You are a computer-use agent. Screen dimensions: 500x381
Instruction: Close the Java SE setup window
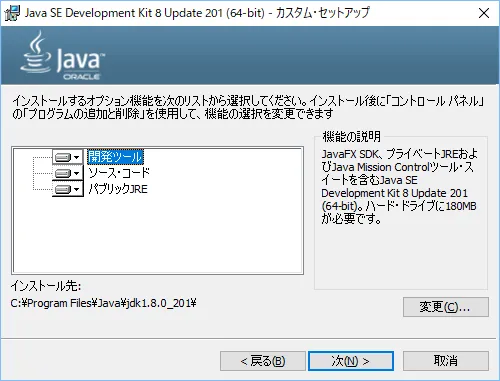pyautogui.click(x=484, y=13)
